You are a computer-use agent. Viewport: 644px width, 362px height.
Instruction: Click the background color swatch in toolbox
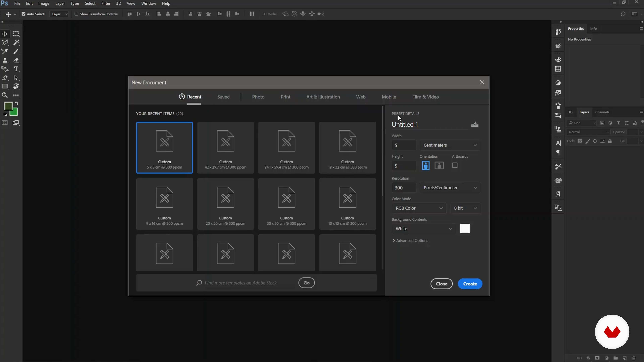[x=15, y=113]
